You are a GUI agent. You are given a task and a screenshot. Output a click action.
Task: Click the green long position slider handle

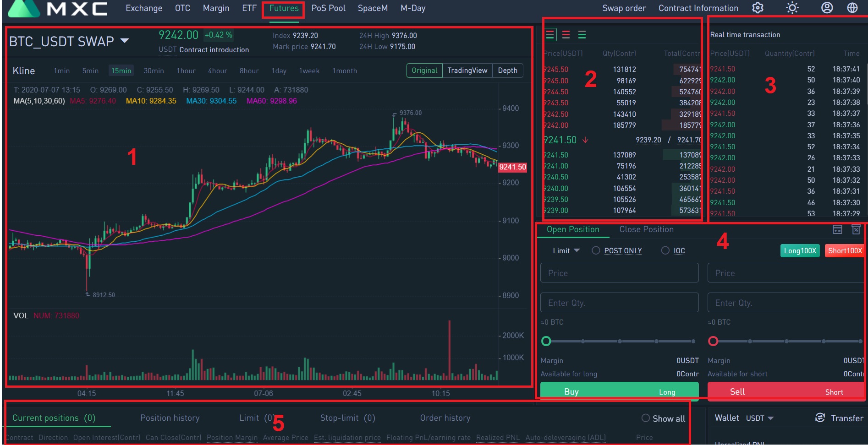pos(546,341)
